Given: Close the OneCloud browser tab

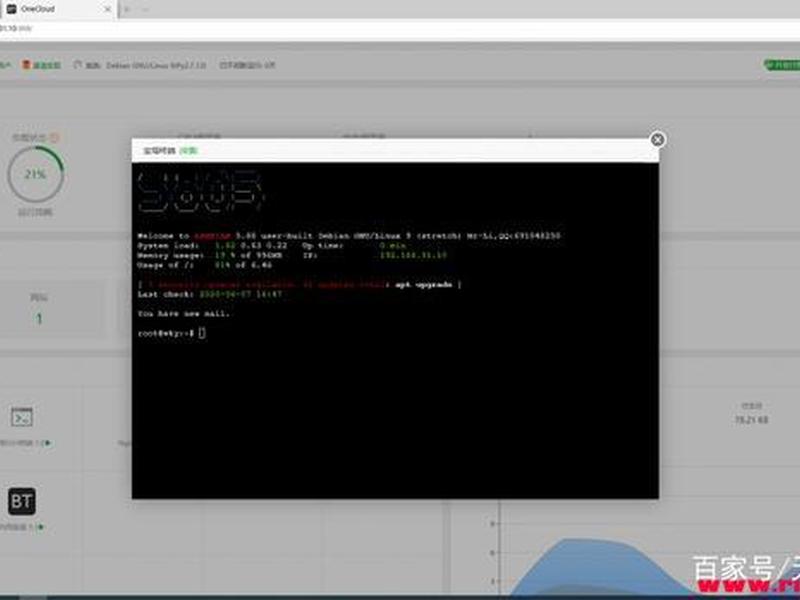Looking at the screenshot, I should [108, 9].
